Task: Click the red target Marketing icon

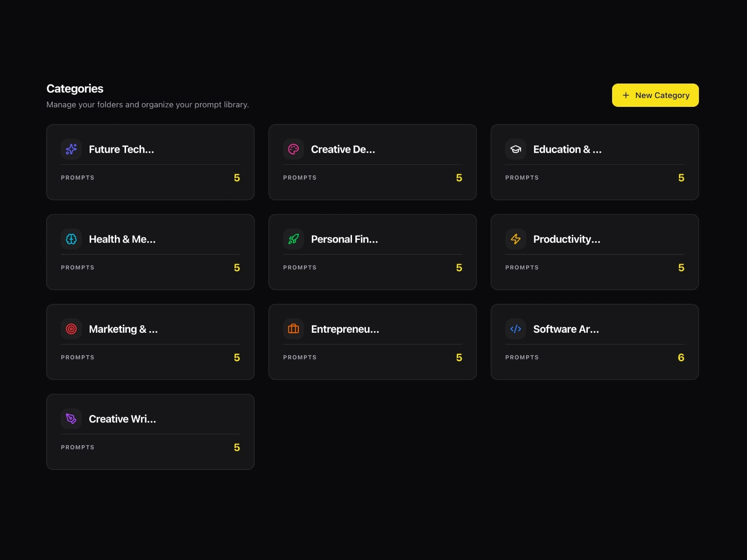Action: [71, 329]
